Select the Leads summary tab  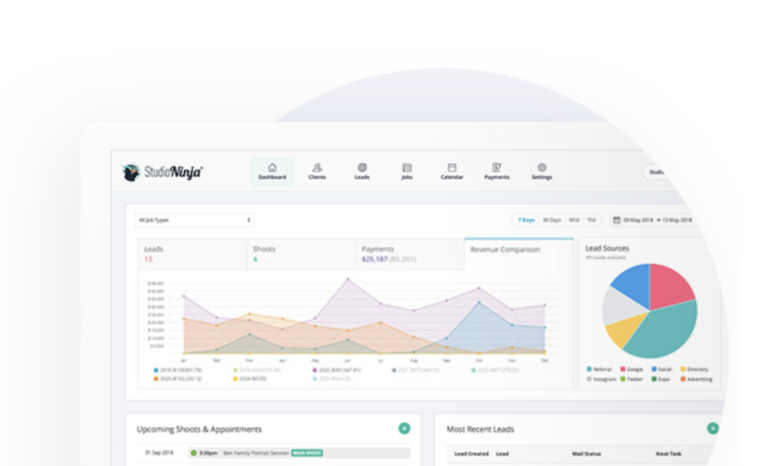191,254
